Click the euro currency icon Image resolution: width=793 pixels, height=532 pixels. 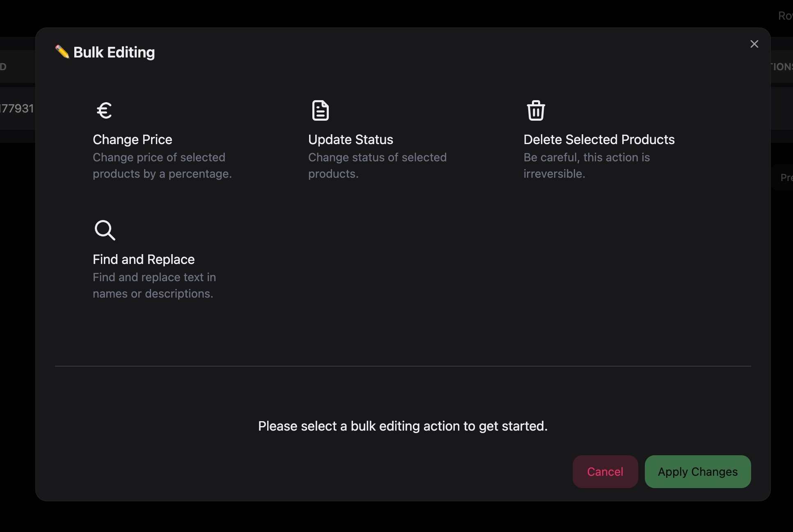tap(104, 110)
